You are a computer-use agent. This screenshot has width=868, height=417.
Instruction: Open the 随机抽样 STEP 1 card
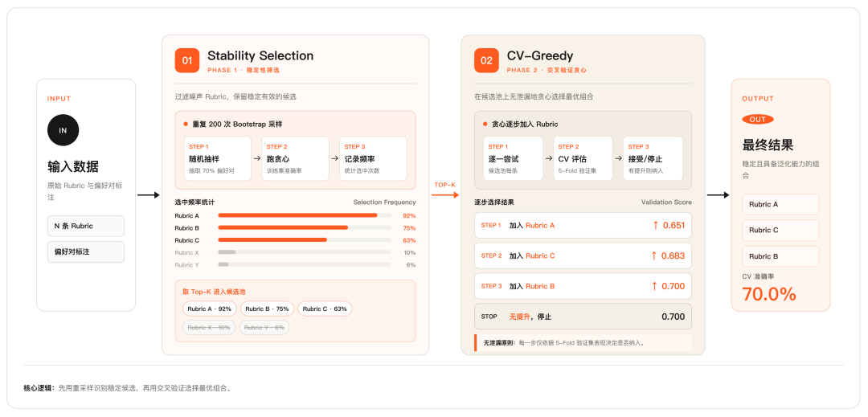tap(218, 158)
